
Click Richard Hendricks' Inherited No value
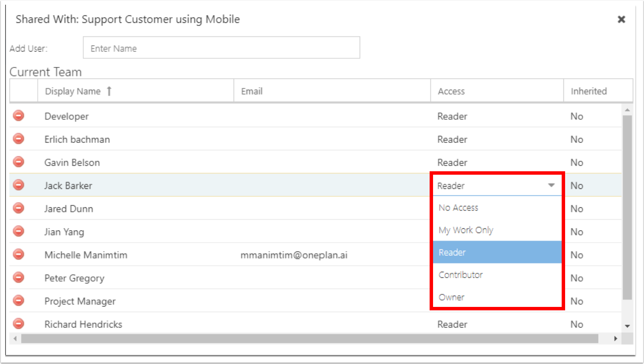point(577,324)
